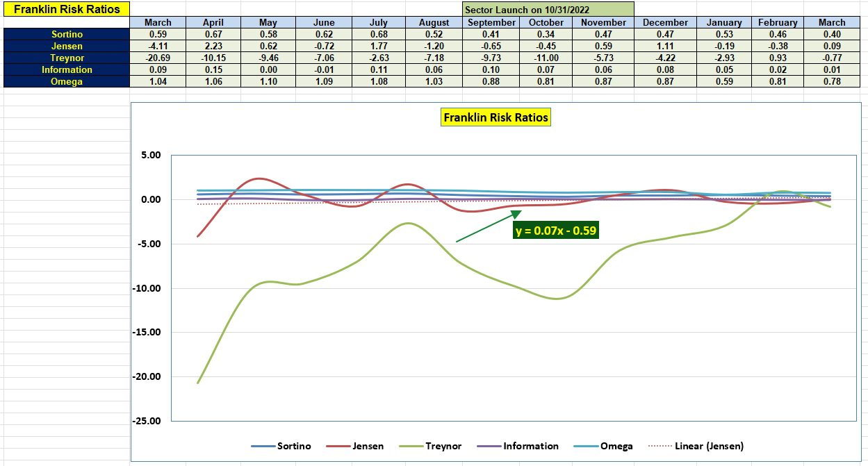Select Treynor February value 0.93
868x466 pixels.
click(778, 58)
